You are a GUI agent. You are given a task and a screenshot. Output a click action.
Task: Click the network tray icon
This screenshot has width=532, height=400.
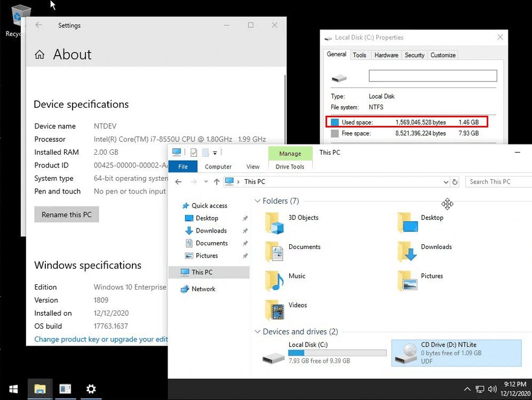(480, 389)
